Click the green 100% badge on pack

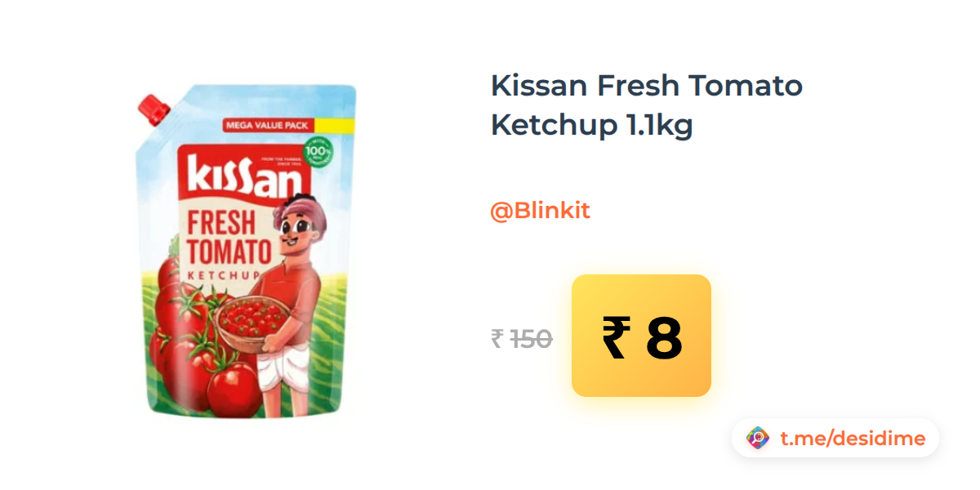pos(318,152)
